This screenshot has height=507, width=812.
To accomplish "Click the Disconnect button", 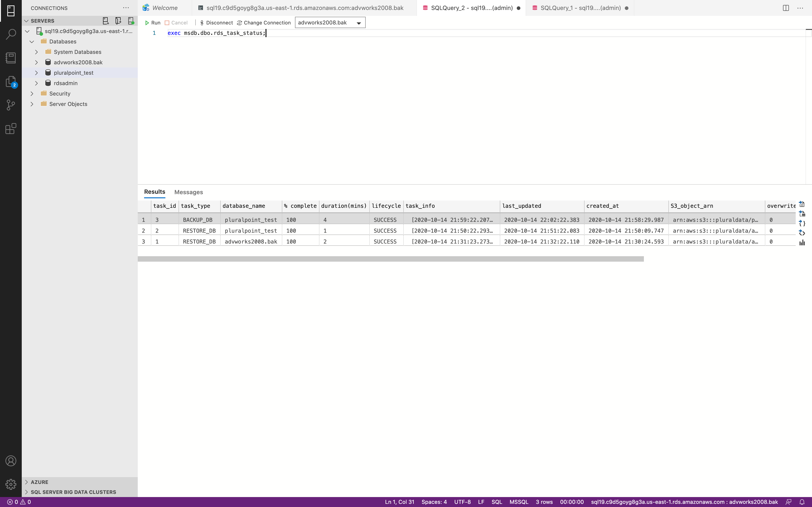I will pos(216,23).
